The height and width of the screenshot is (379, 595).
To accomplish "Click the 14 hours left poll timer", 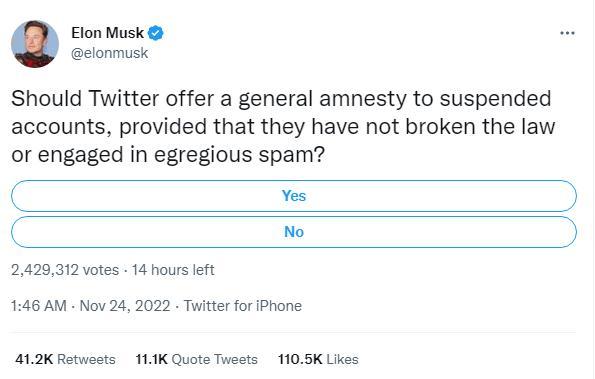I will [x=173, y=270].
